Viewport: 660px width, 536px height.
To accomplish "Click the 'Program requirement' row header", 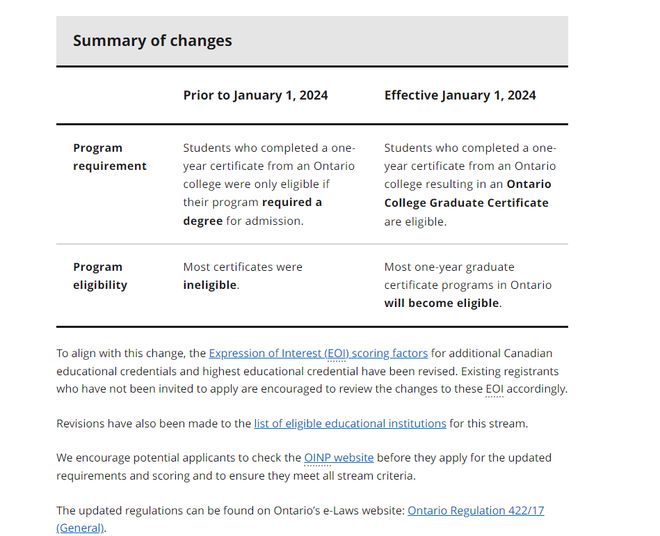I will pos(109,157).
